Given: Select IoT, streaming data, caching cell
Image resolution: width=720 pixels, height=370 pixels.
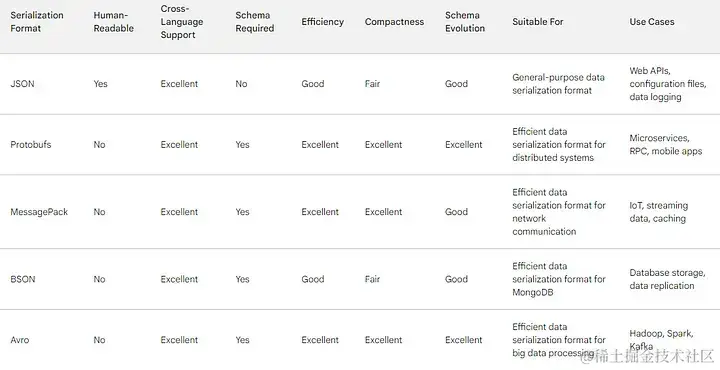Looking at the screenshot, I should coord(658,212).
